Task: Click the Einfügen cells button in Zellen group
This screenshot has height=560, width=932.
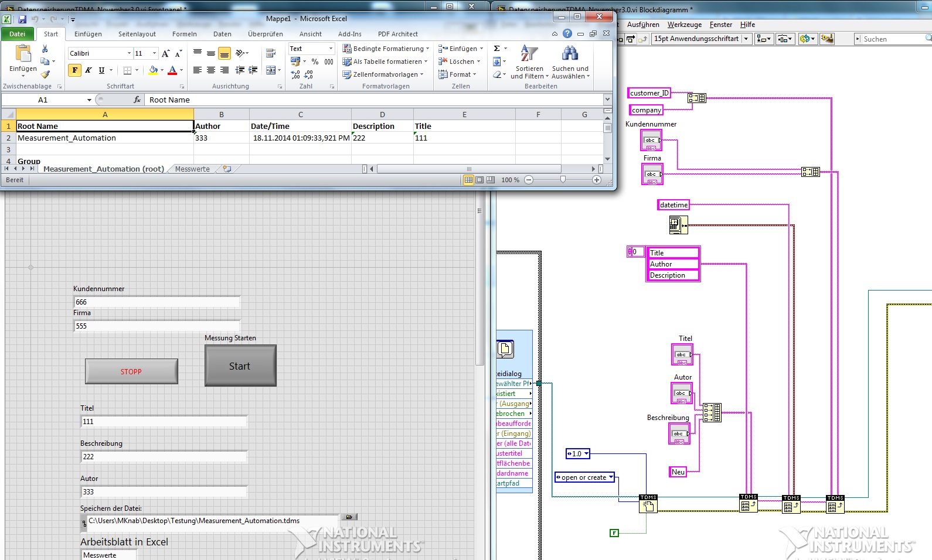Action: [x=461, y=49]
